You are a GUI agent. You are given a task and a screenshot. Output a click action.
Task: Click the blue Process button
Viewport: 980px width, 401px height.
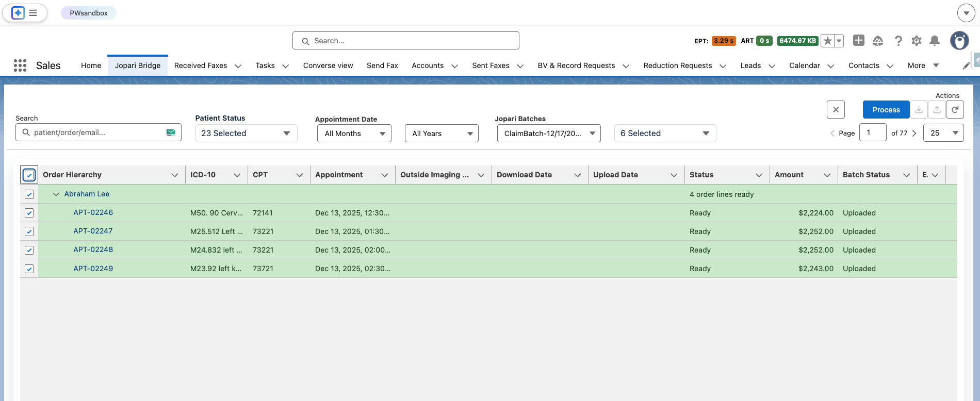point(886,110)
